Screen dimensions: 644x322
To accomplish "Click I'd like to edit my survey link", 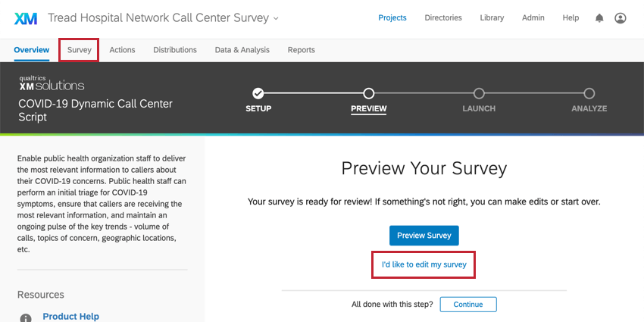I will [424, 264].
